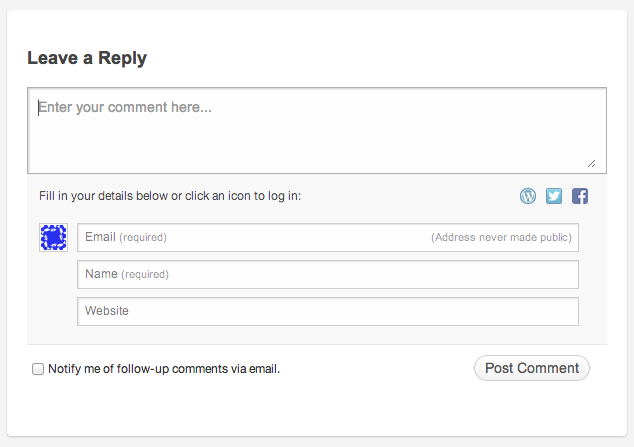Click the '(required)' text beside Email
Screen dimensions: 634x447
click(143, 237)
